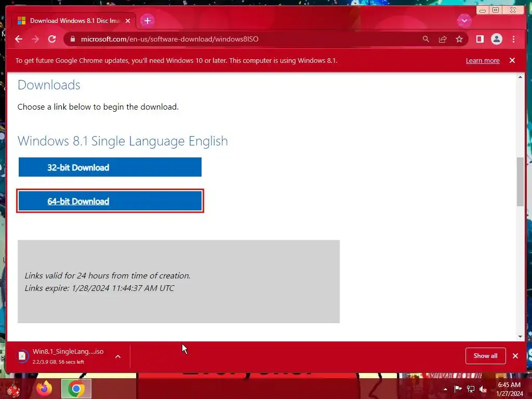Start the 64-bit Download
Viewport: 532px width, 399px height.
point(110,201)
